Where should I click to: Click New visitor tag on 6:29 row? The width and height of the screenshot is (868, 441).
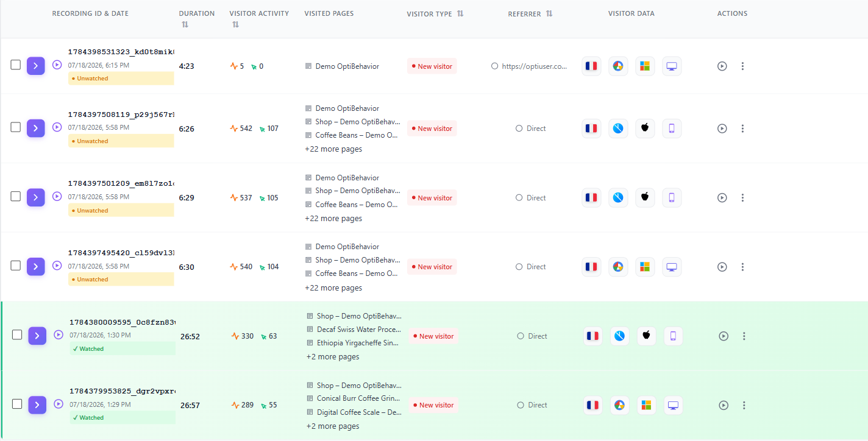pyautogui.click(x=432, y=198)
